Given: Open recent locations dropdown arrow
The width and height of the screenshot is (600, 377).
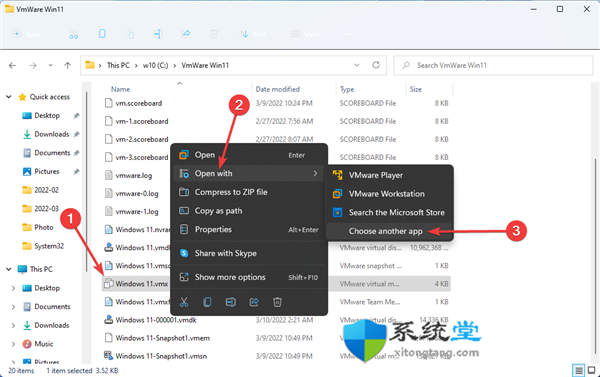Looking at the screenshot, I should [51, 65].
